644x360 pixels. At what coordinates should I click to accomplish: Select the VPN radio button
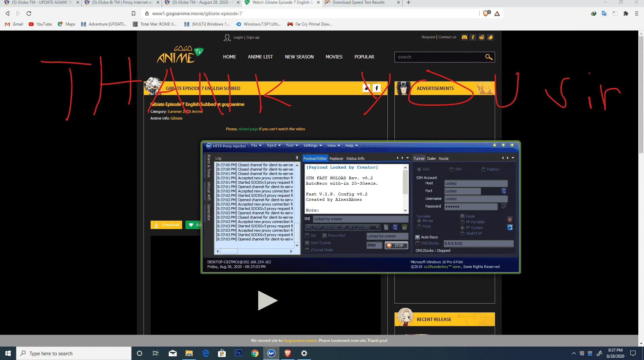click(x=451, y=169)
